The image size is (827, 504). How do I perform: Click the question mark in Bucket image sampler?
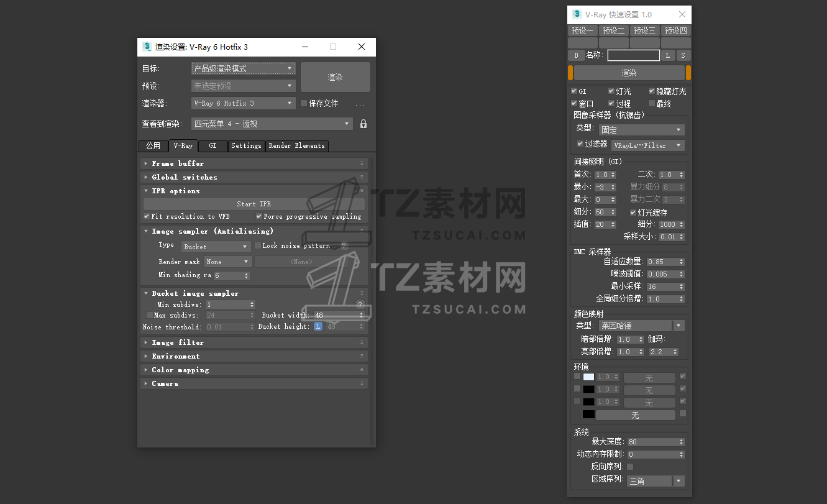pos(360,305)
